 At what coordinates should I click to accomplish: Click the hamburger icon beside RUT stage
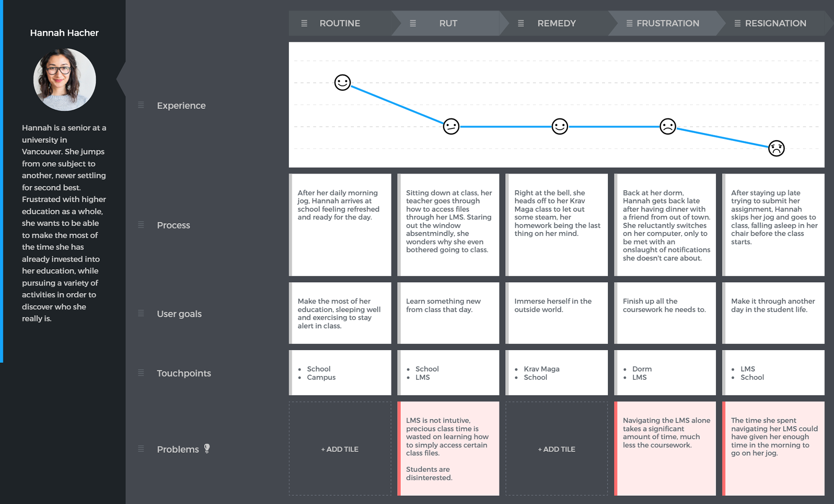click(413, 23)
